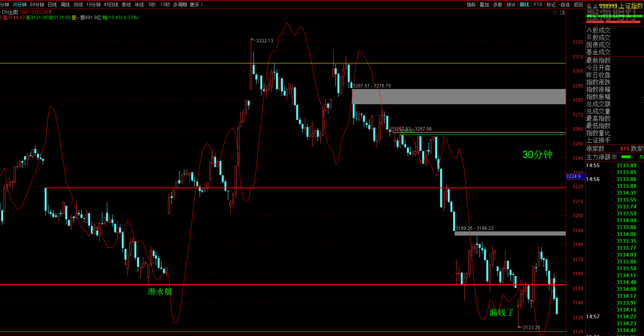Click the B股成交 row
644x336 pixels.
point(615,37)
